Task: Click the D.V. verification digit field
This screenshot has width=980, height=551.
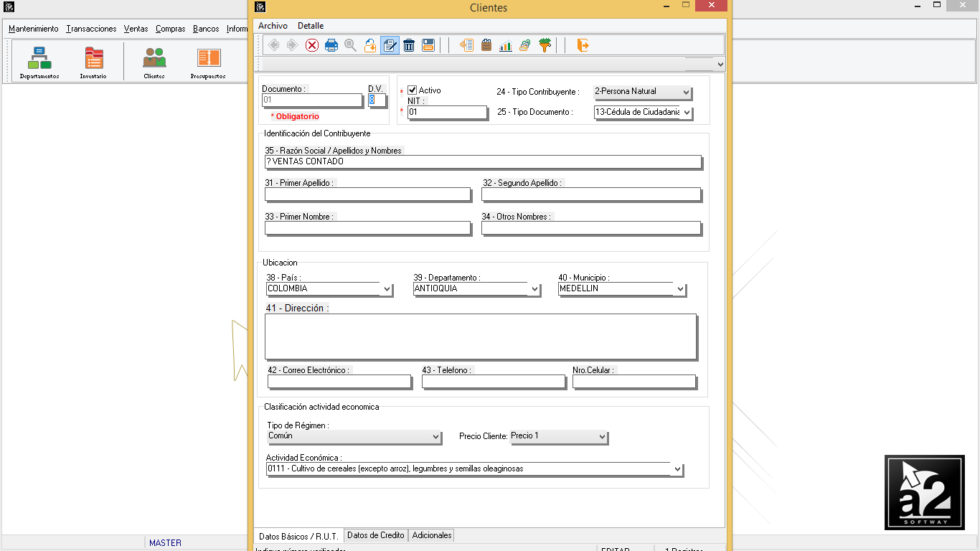Action: point(377,100)
